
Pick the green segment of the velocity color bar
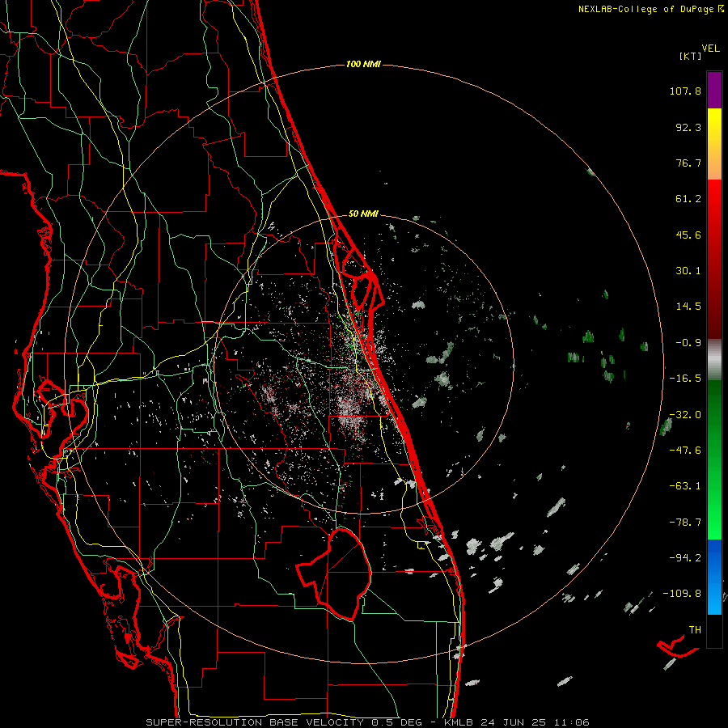(714, 459)
